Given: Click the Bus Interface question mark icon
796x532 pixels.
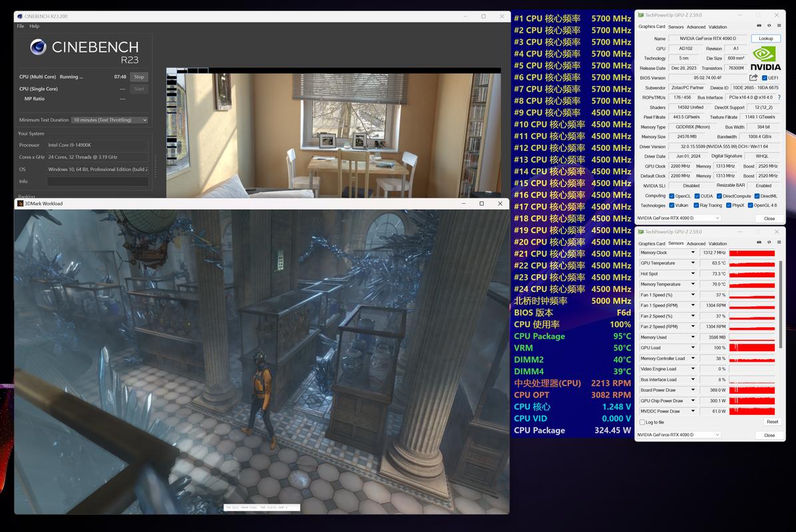Looking at the screenshot, I should 779,97.
